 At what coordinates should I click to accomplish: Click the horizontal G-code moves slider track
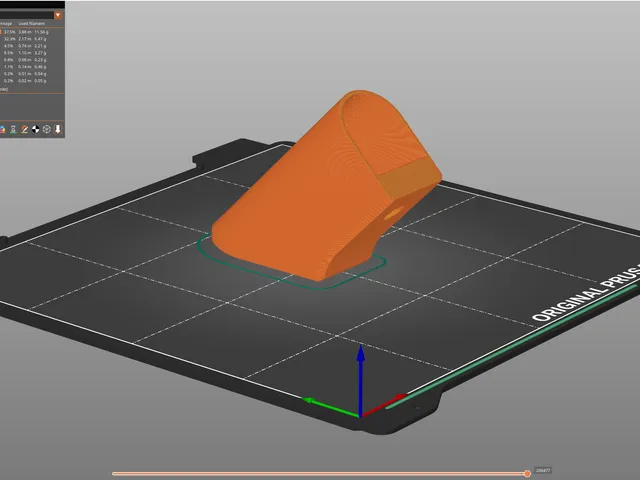pos(320,473)
